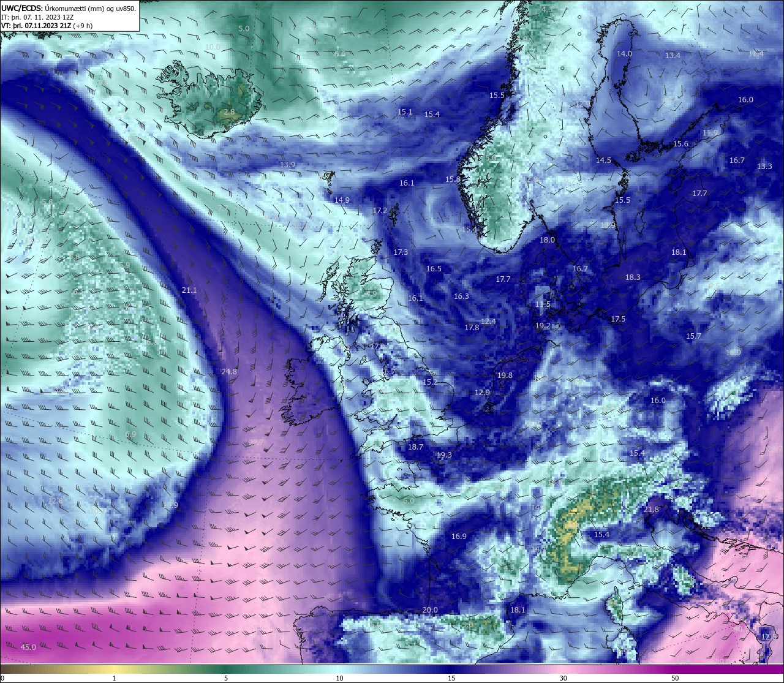Click the 11.9 value near southern Finland
Viewport: 784px width, 683px height.
(x=710, y=132)
